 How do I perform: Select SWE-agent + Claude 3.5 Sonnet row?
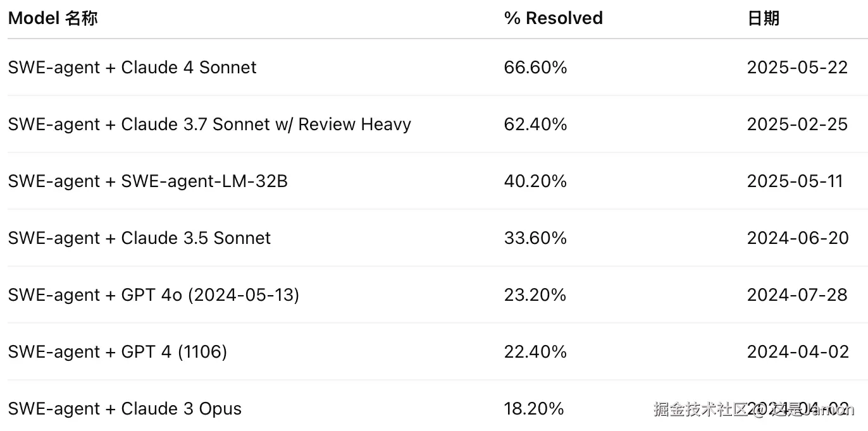139,238
